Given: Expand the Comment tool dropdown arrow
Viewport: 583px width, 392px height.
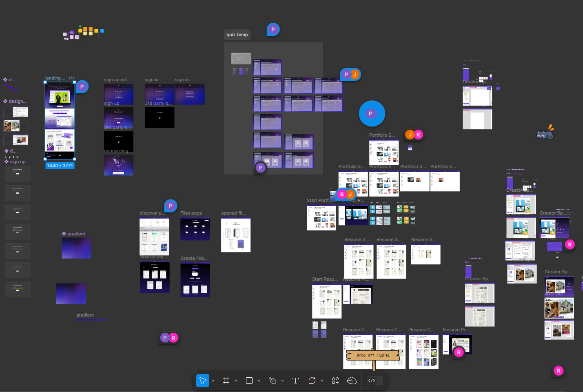Looking at the screenshot, I should point(322,381).
